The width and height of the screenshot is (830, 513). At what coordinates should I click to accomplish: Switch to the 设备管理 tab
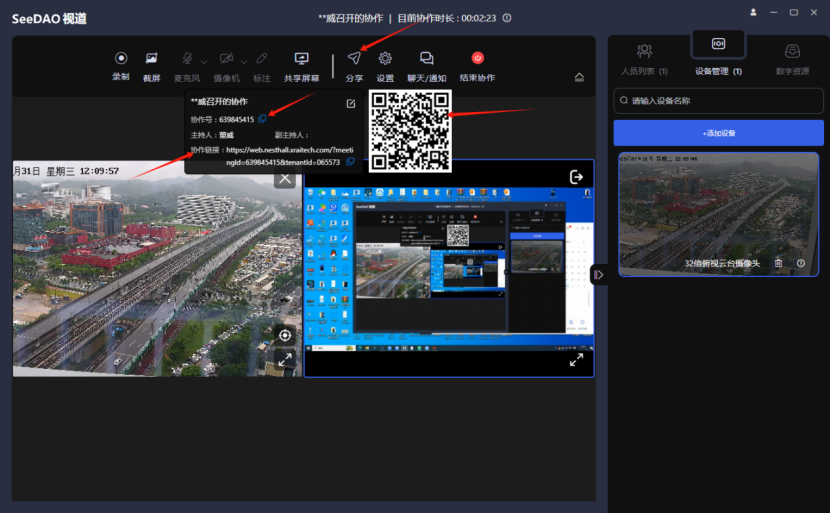pos(718,55)
